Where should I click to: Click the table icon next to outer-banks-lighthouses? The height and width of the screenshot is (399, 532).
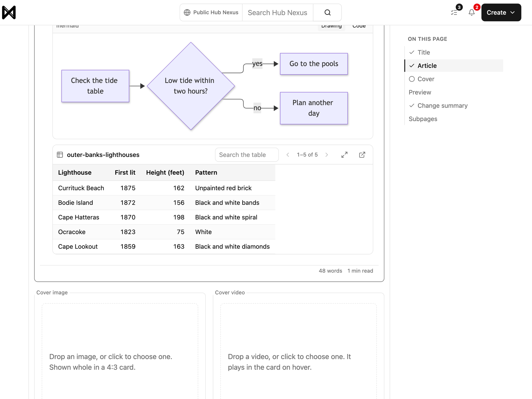(x=60, y=155)
